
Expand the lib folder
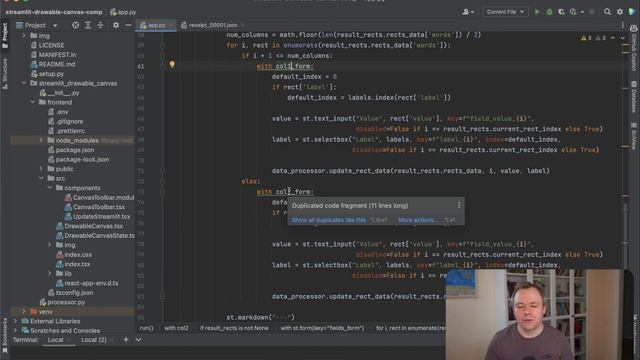point(49,273)
